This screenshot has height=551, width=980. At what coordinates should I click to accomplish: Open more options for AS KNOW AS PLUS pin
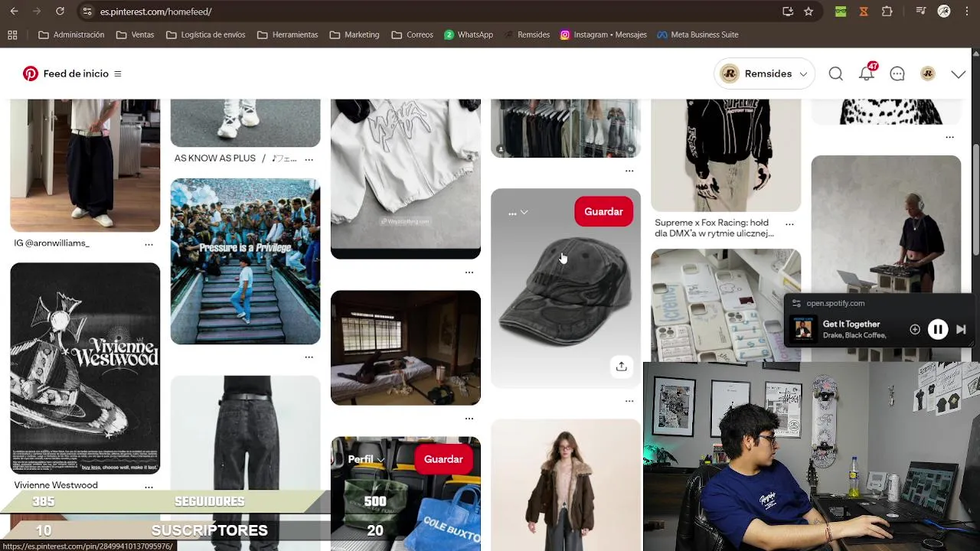click(x=309, y=159)
